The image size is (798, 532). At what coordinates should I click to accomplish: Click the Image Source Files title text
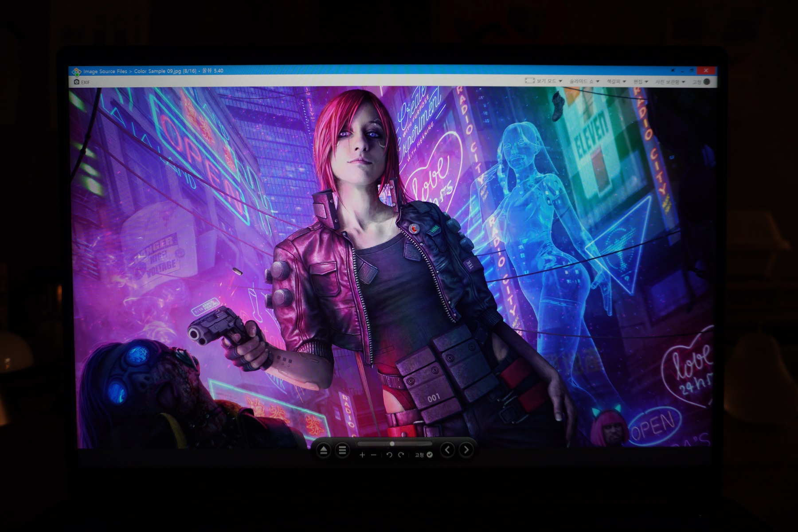point(105,71)
